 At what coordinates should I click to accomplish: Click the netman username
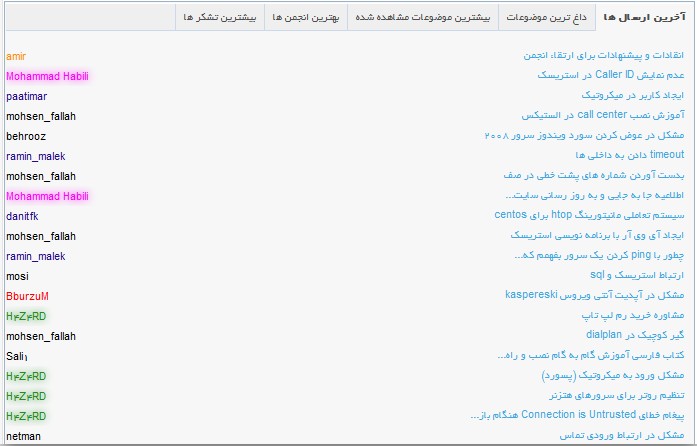[24, 436]
